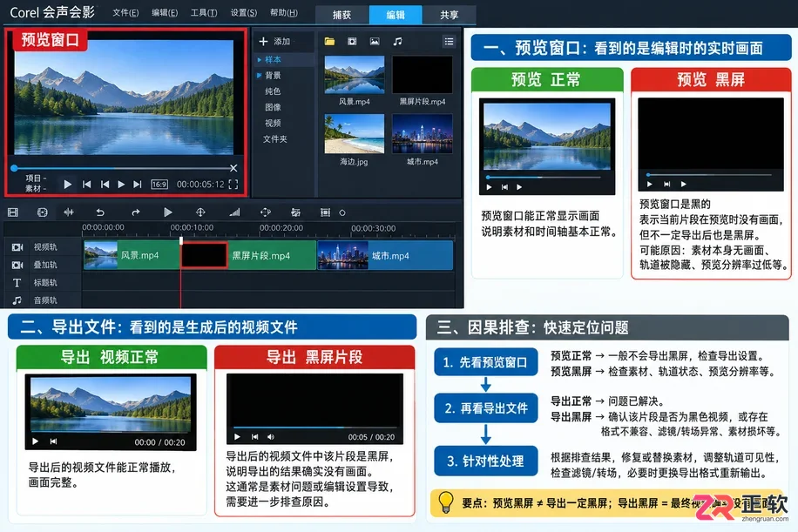This screenshot has height=532, width=798.
Task: Select the 海边.jpg library thumbnail
Action: coord(355,133)
